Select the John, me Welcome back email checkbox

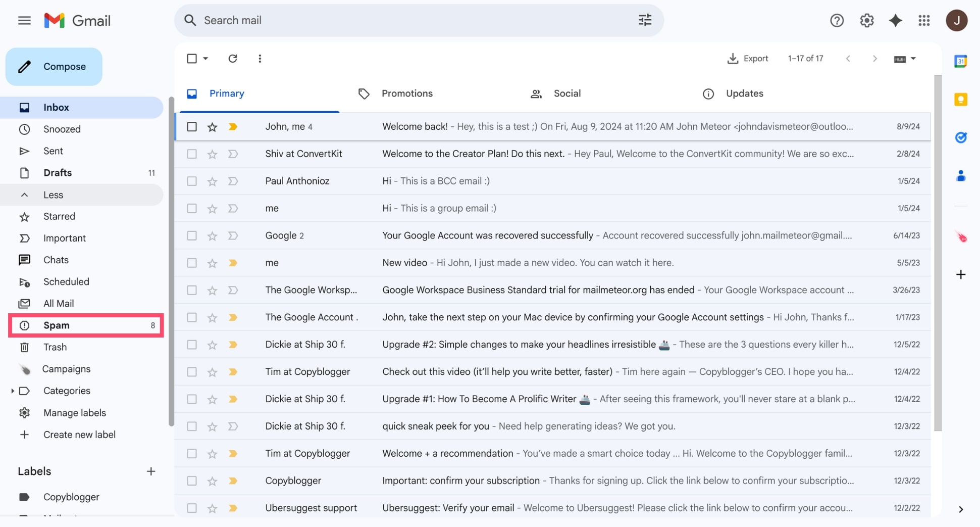[192, 127]
